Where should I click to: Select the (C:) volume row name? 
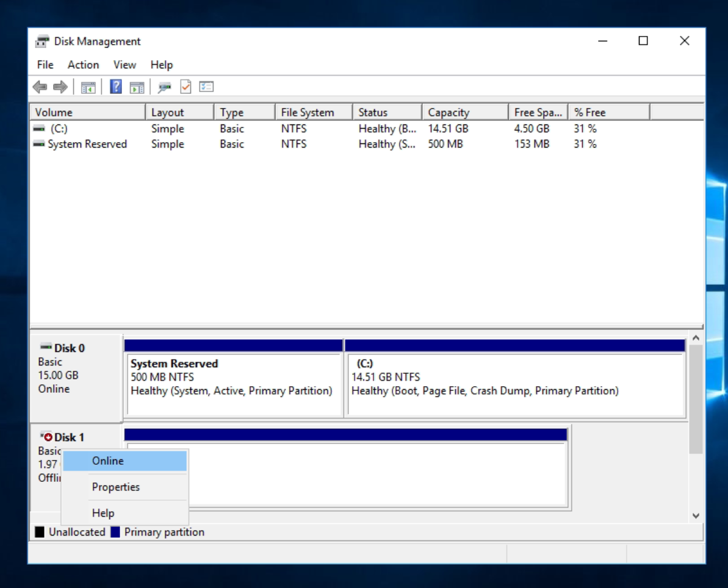(59, 129)
